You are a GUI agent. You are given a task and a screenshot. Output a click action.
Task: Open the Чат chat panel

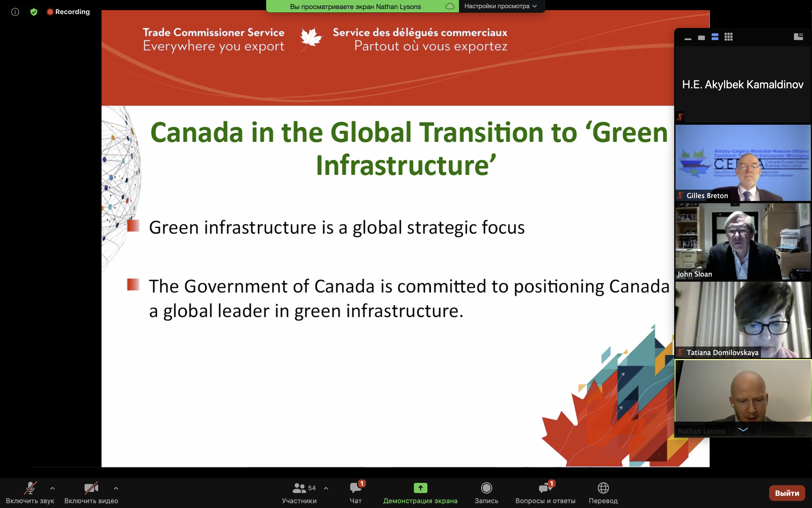coord(356,493)
